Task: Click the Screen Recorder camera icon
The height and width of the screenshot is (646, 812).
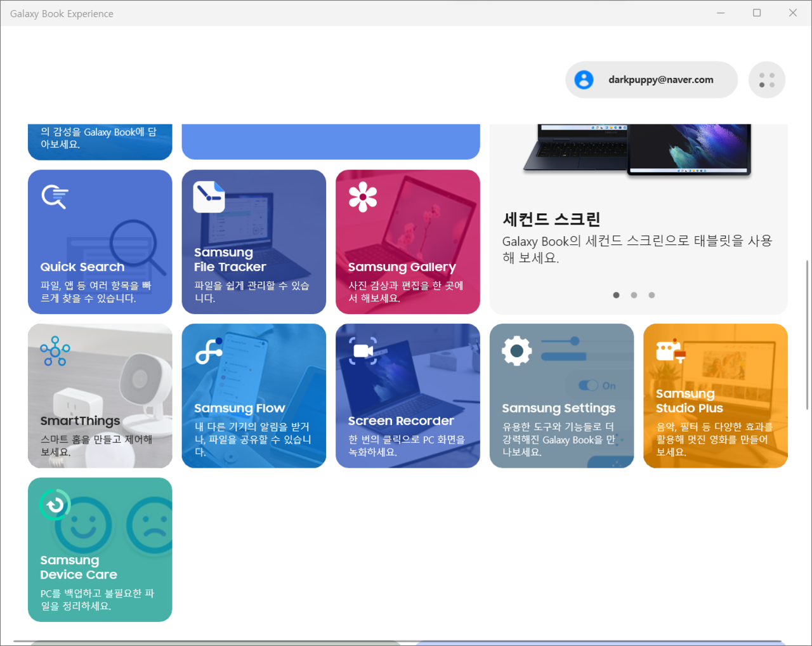Action: 363,351
